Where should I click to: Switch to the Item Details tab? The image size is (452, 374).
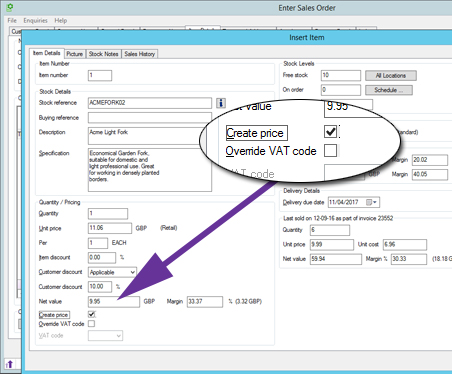pyautogui.click(x=46, y=53)
